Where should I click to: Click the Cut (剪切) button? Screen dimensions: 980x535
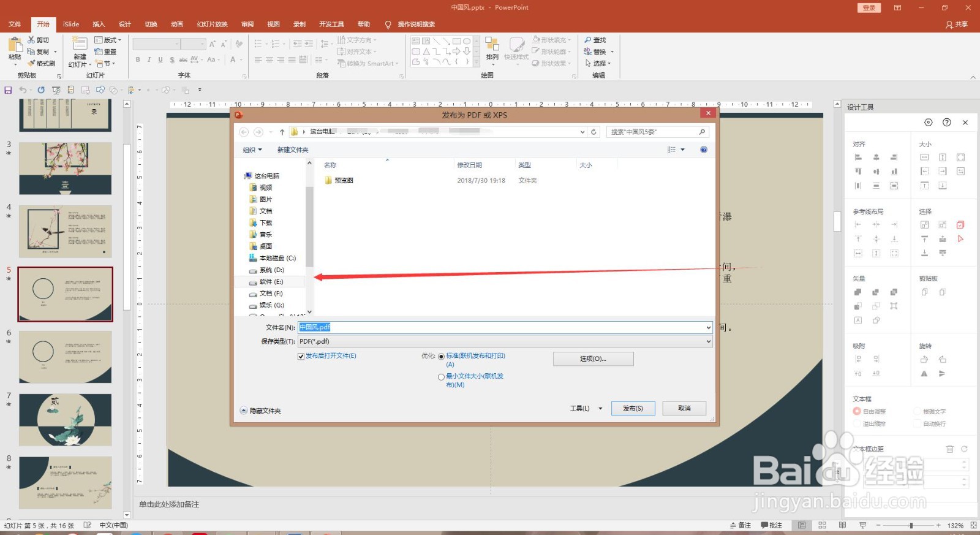click(x=38, y=40)
